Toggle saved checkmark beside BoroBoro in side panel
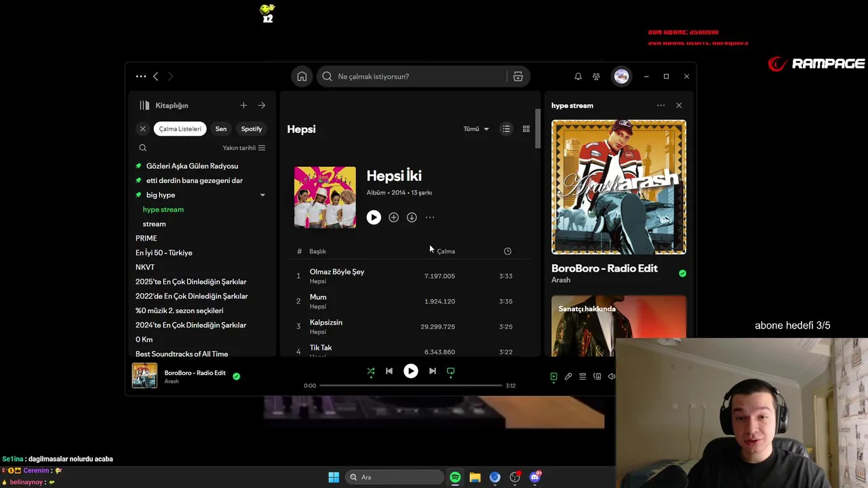 [x=682, y=273]
